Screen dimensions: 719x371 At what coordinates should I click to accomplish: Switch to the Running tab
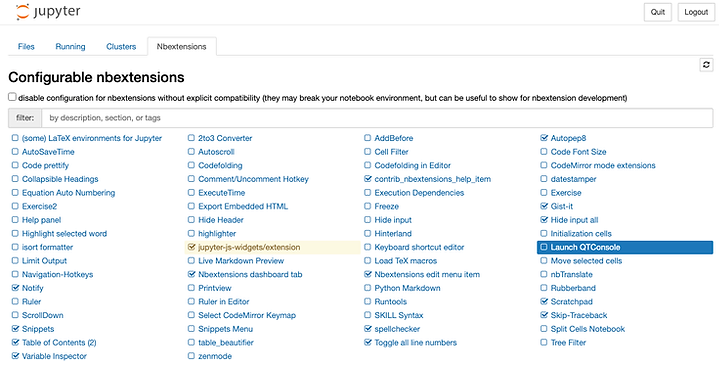click(70, 46)
